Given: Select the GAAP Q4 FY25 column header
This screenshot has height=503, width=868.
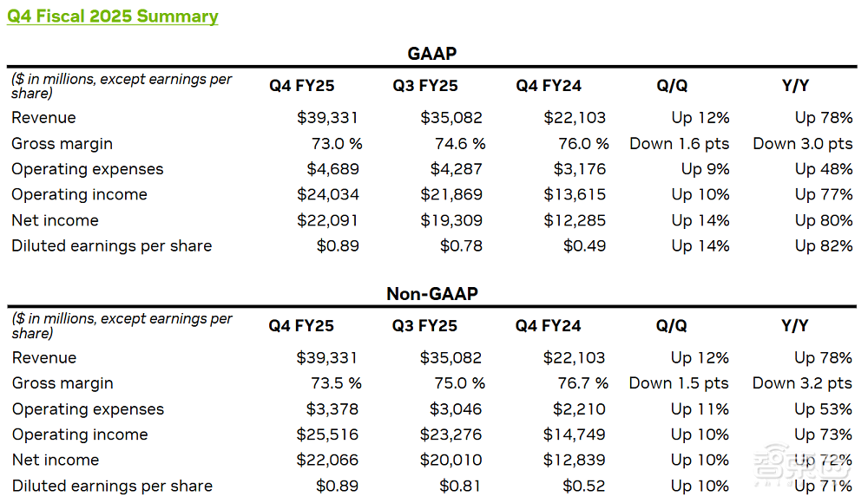Looking at the screenshot, I should point(301,86).
